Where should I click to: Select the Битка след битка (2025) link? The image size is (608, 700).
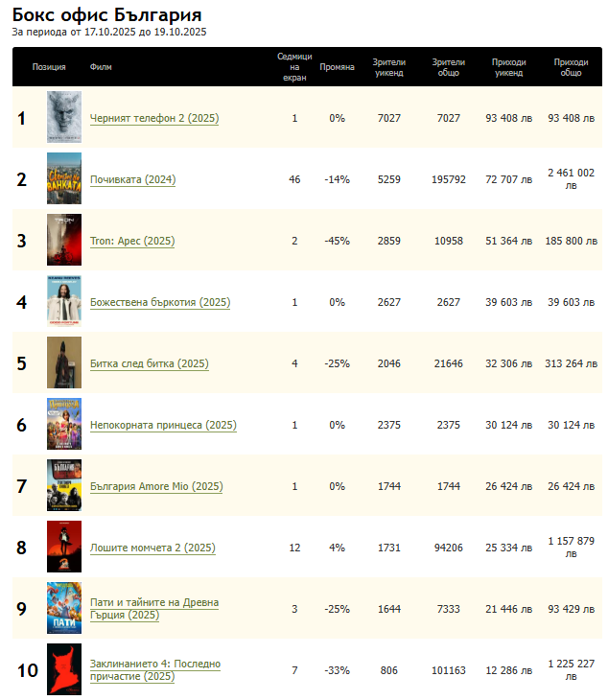point(149,364)
